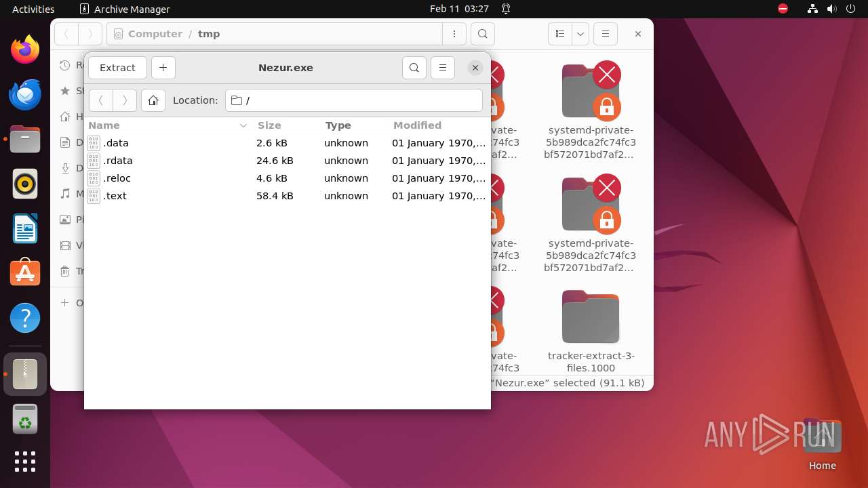Select the middle-right systemd-private locked folder
The width and height of the screenshot is (868, 488).
[x=591, y=224]
